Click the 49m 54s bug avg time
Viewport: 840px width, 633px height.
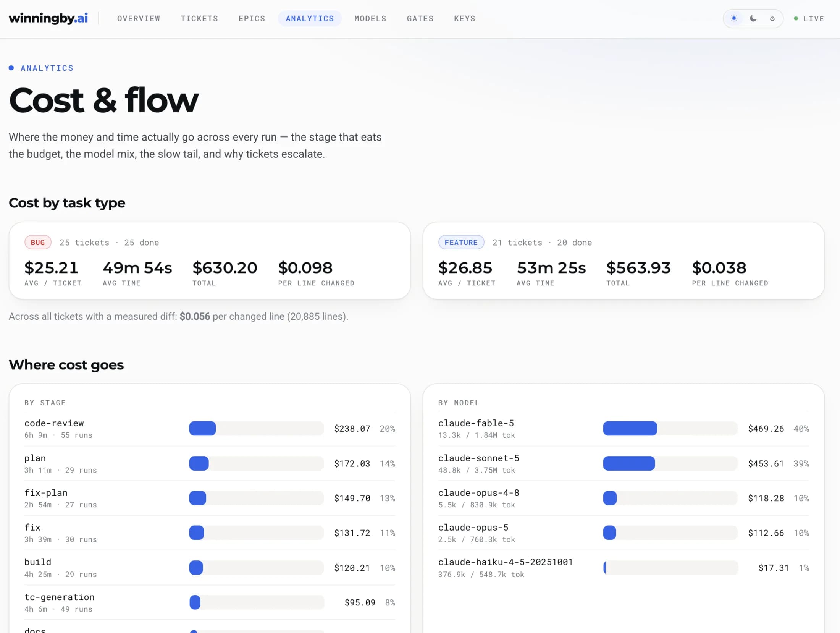[137, 267]
